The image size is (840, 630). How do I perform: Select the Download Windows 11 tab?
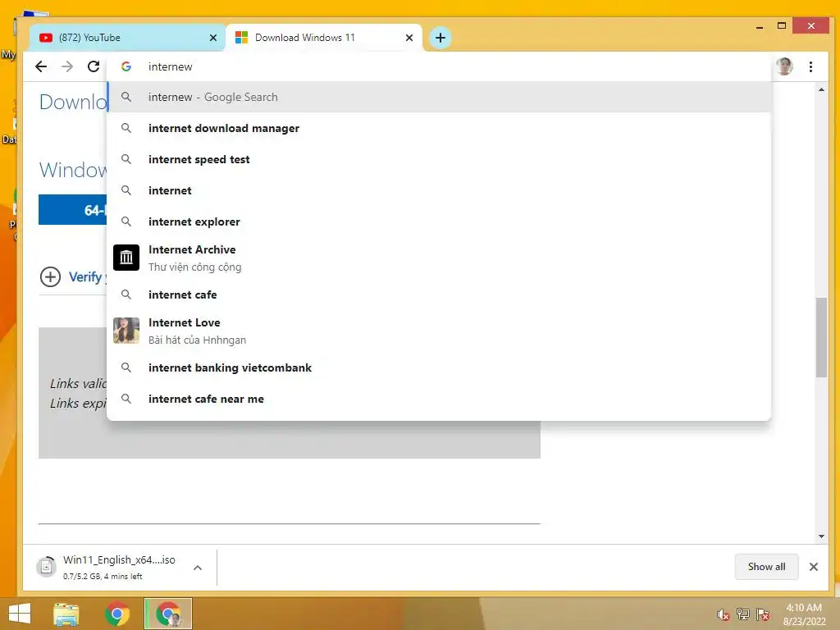(x=323, y=38)
